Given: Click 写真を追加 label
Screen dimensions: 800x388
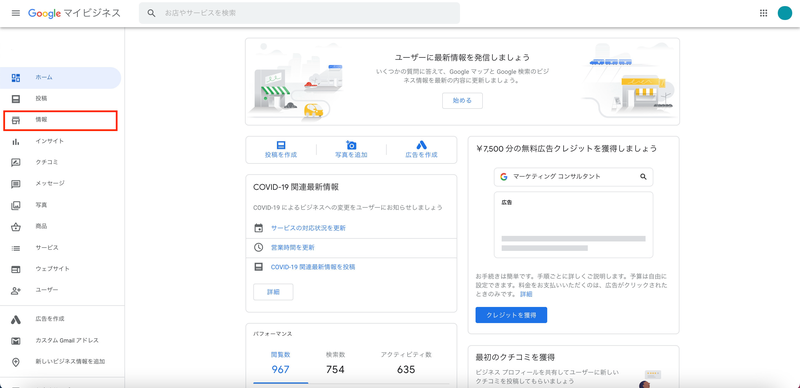Looking at the screenshot, I should point(351,155).
